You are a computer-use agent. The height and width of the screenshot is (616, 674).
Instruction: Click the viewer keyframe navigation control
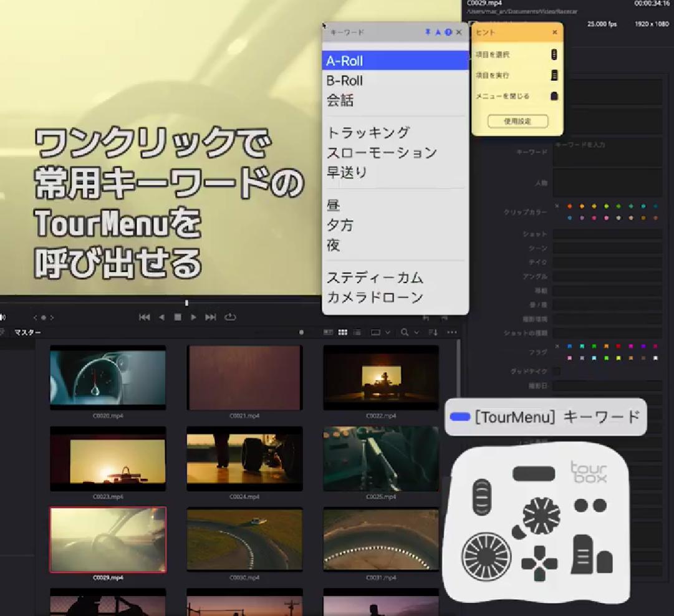(44, 318)
